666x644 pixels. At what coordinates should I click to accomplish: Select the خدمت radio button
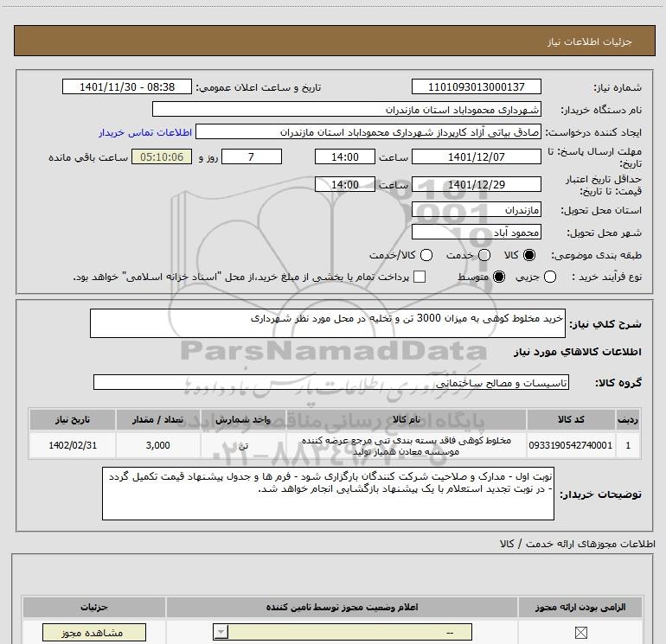pos(484,255)
